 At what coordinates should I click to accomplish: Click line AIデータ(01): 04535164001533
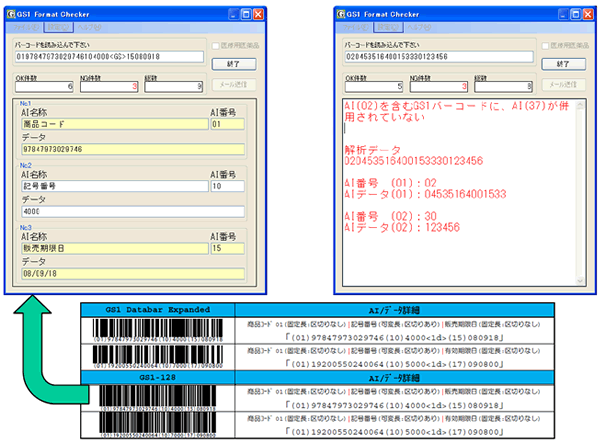click(425, 194)
